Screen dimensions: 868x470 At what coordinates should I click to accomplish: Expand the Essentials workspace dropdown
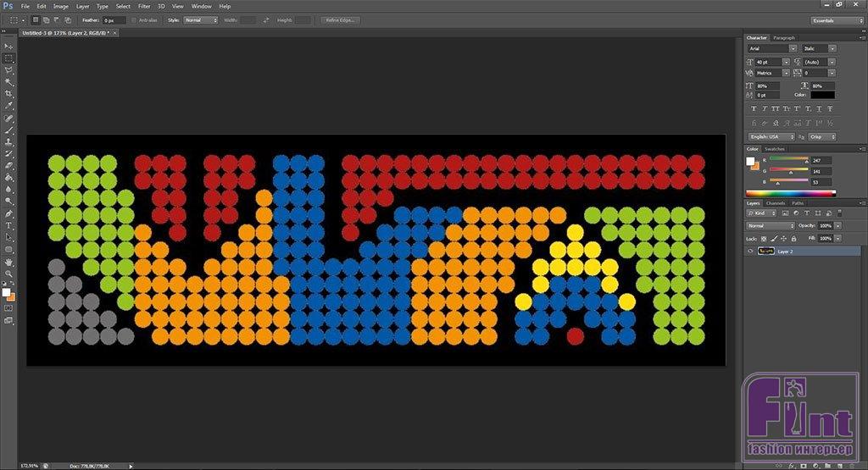pos(835,19)
